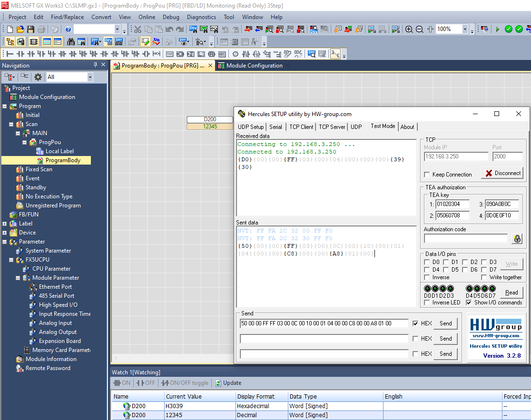531x420 pixels.
Task: Collapse the FX5UCPU node
Action: tap(11, 260)
